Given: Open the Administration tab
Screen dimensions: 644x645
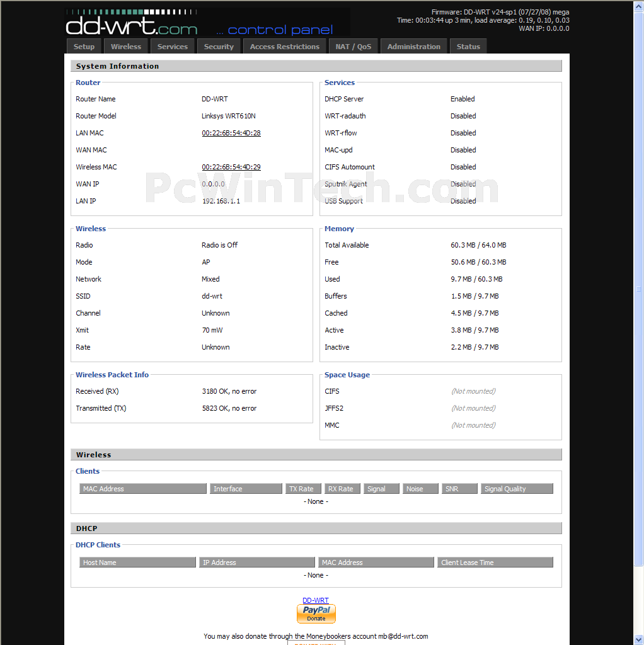Looking at the screenshot, I should pos(414,47).
